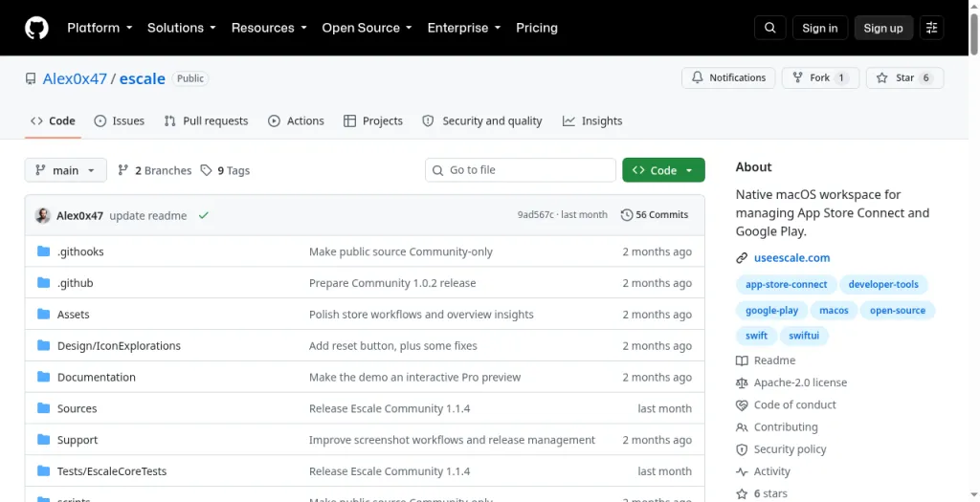This screenshot has width=980, height=502.
Task: Click the folder icon for Documentation
Action: click(43, 377)
